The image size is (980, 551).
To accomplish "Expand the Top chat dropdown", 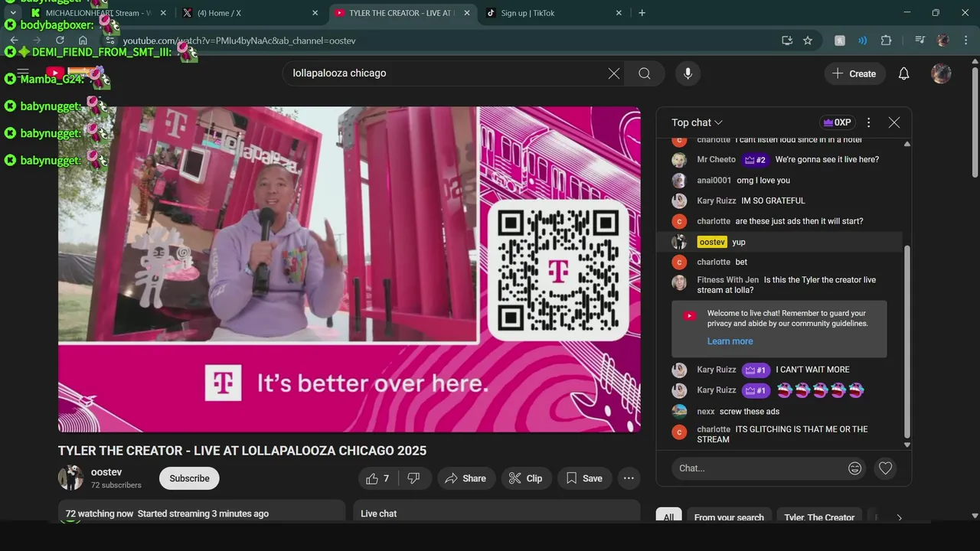I will 697,122.
